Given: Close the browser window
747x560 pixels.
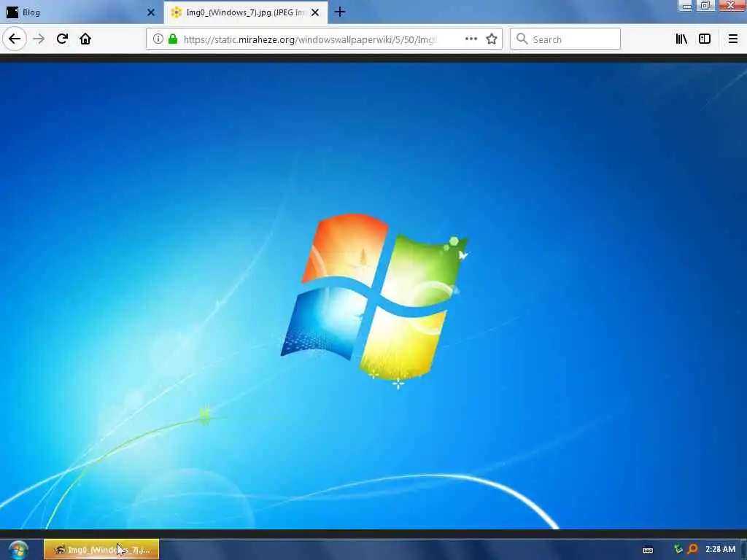Looking at the screenshot, I should tap(731, 6).
